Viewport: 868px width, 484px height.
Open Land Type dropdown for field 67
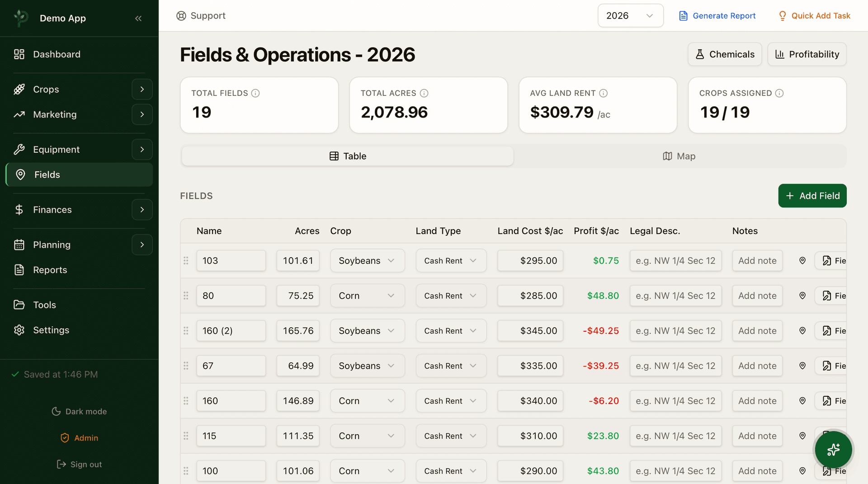(x=451, y=366)
